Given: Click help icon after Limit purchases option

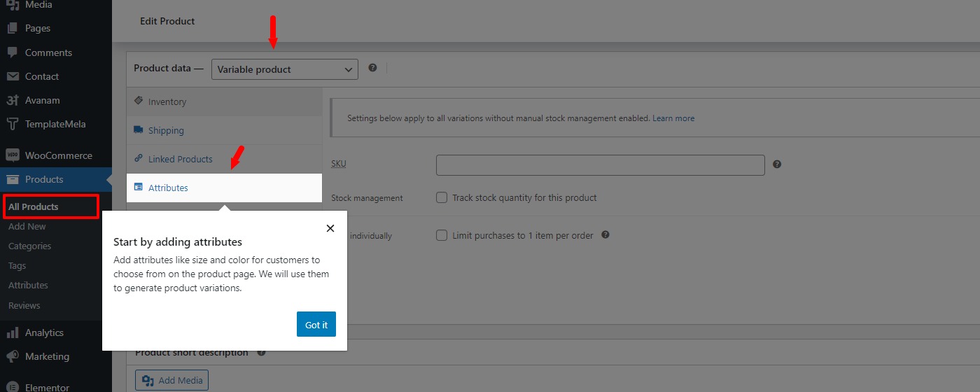Looking at the screenshot, I should [605, 235].
